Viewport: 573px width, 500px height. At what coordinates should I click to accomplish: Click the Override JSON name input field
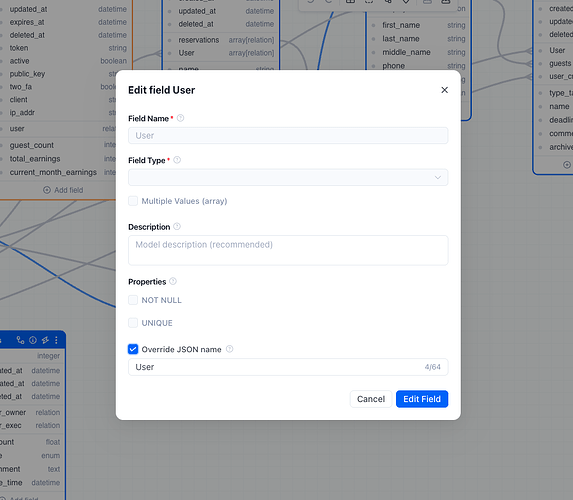point(288,367)
